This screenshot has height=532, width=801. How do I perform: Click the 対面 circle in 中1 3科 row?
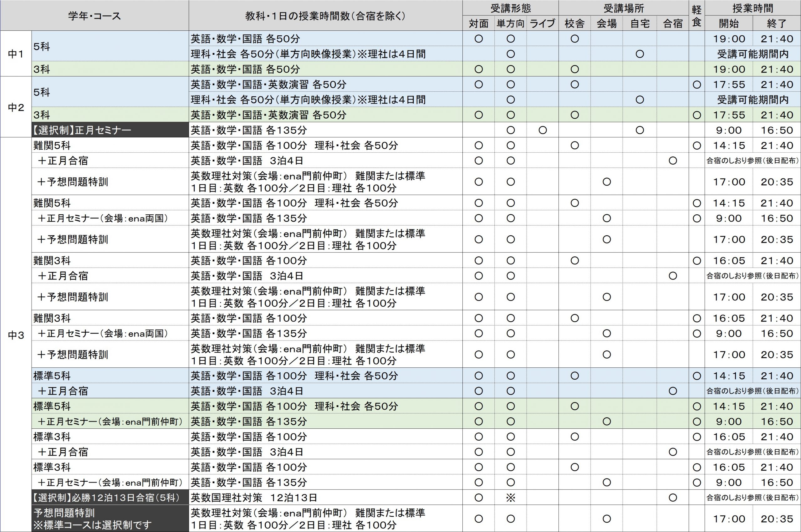478,69
